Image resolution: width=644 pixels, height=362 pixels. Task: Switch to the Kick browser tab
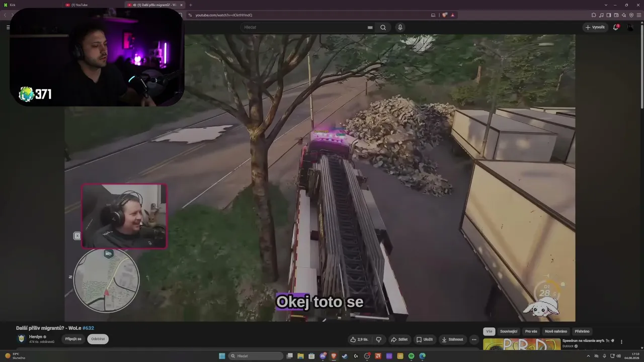point(30,5)
